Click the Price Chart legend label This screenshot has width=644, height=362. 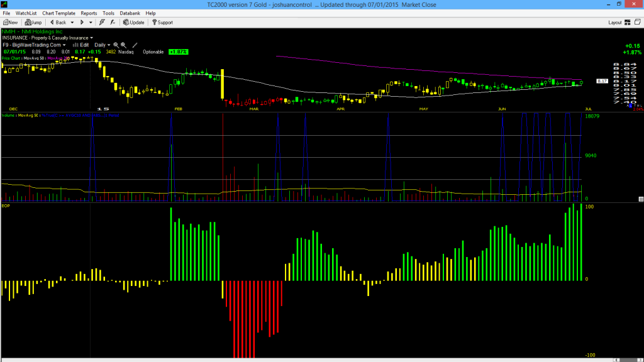coord(11,58)
